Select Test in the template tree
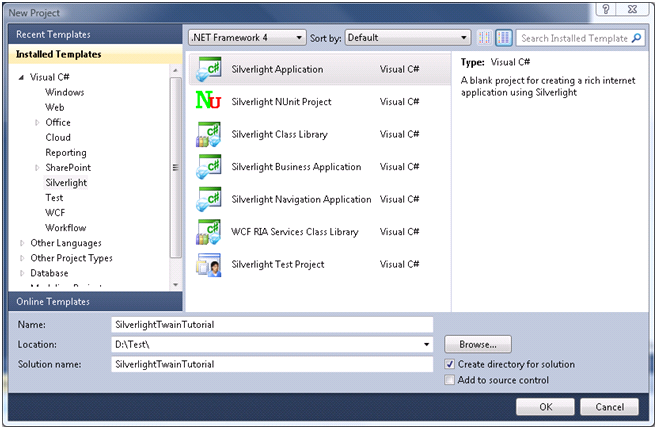The image size is (657, 429). 54,198
